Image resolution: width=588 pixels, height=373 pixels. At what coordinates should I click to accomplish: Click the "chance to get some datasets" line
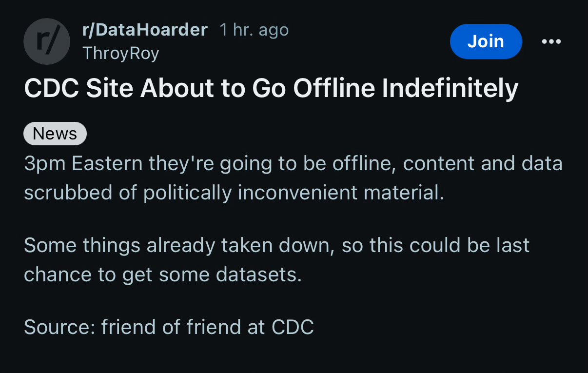pos(163,275)
